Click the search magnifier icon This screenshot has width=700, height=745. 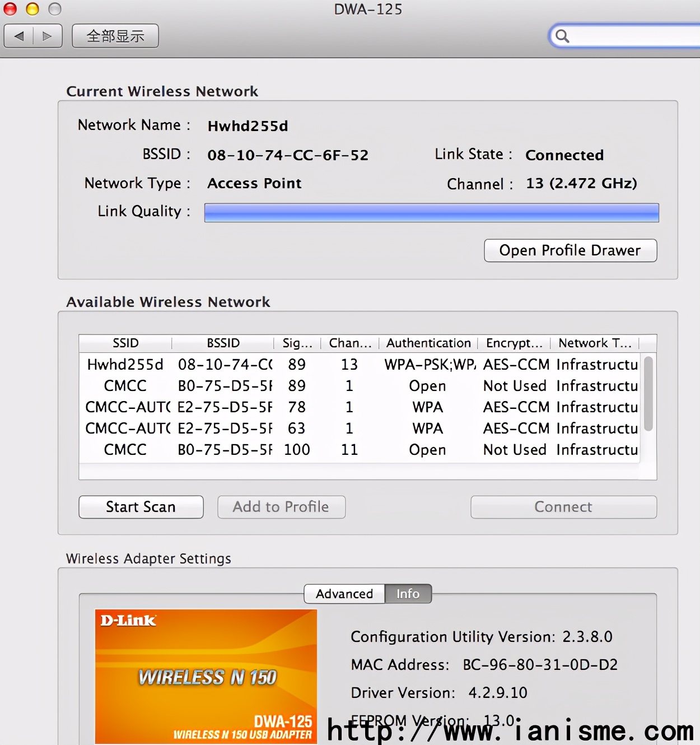tap(562, 36)
